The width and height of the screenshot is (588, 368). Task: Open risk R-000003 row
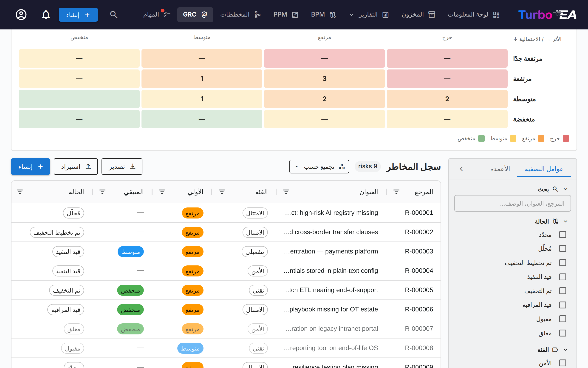tap(226, 251)
